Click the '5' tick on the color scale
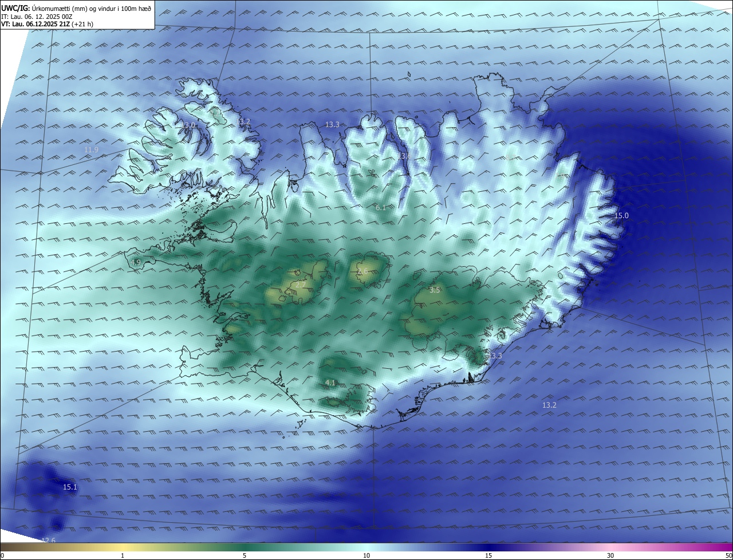733x560 pixels. click(245, 555)
